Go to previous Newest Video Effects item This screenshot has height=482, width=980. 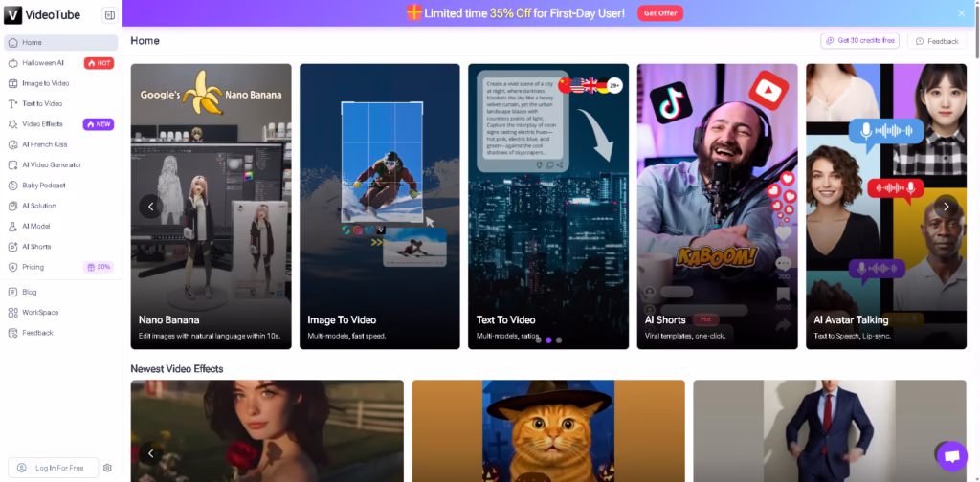pos(150,453)
